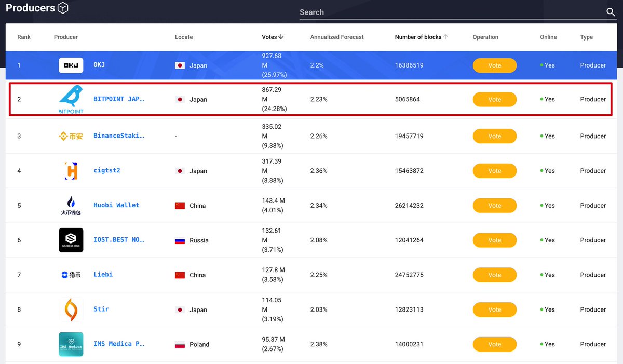623x364 pixels.
Task: Vote for IMS Medica producer
Action: click(x=494, y=344)
